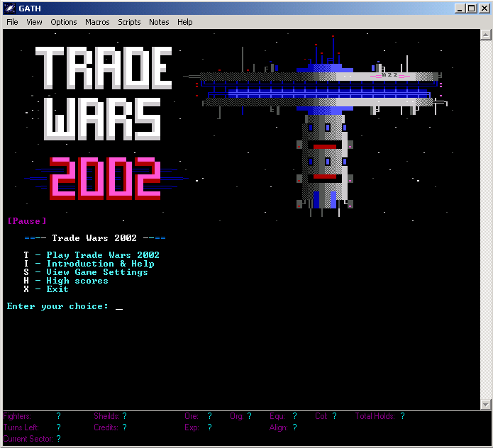Screen dimensions: 493x448
Task: Click the [Pause] text
Action: pos(27,221)
